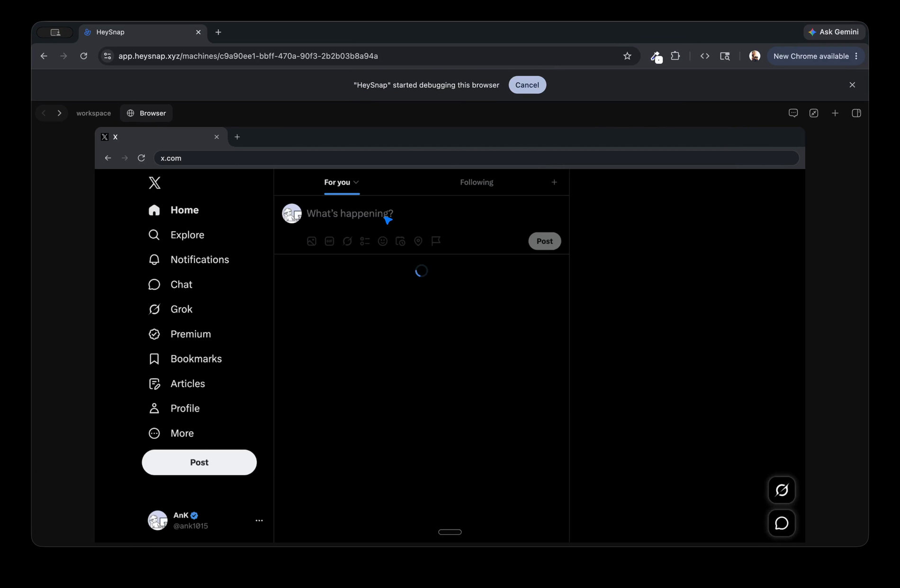Open Grok in the sidebar

click(170, 309)
